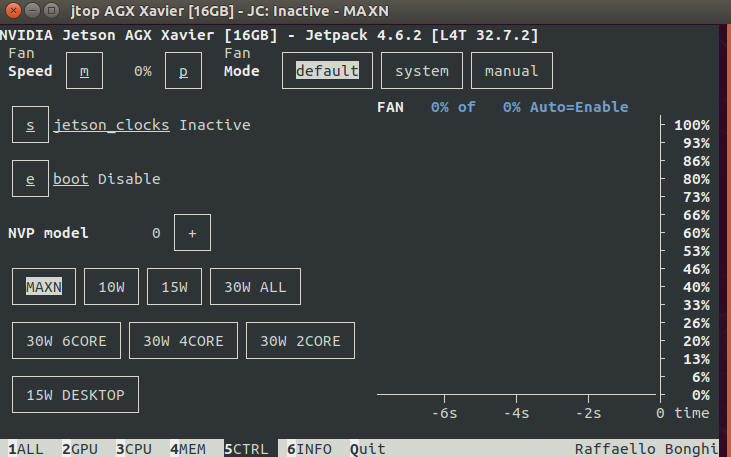The height and width of the screenshot is (457, 731).
Task: Click the Fan Mode label
Action: 241,62
